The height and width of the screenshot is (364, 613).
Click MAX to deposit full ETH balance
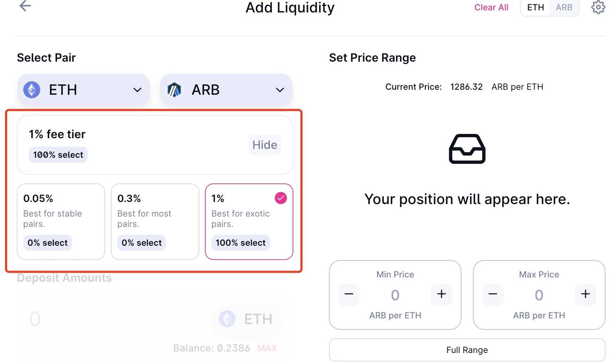point(267,348)
